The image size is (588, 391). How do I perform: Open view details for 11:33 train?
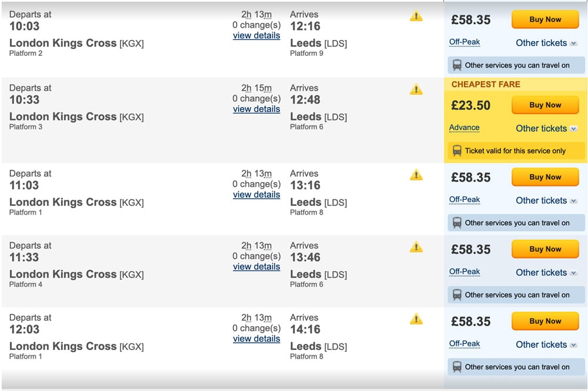(x=256, y=266)
